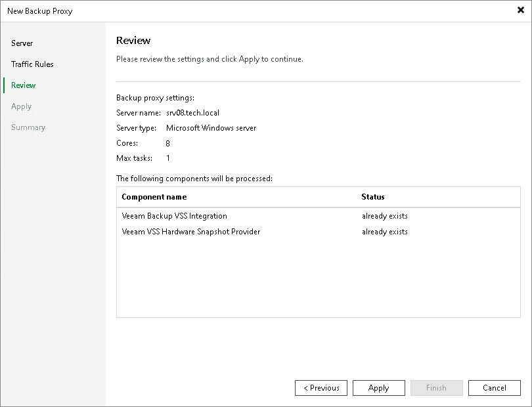Select the Review step in sidebar
This screenshot has height=407, width=532.
(x=24, y=85)
